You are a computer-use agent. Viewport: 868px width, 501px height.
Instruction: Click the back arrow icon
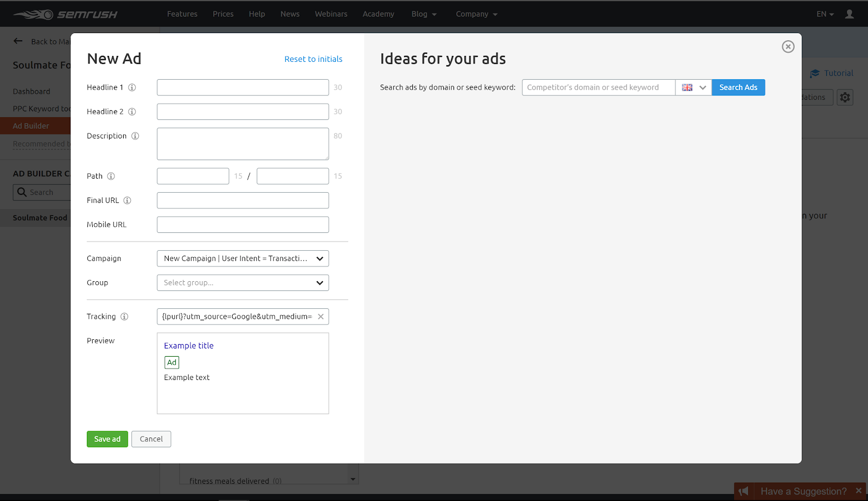pos(18,41)
